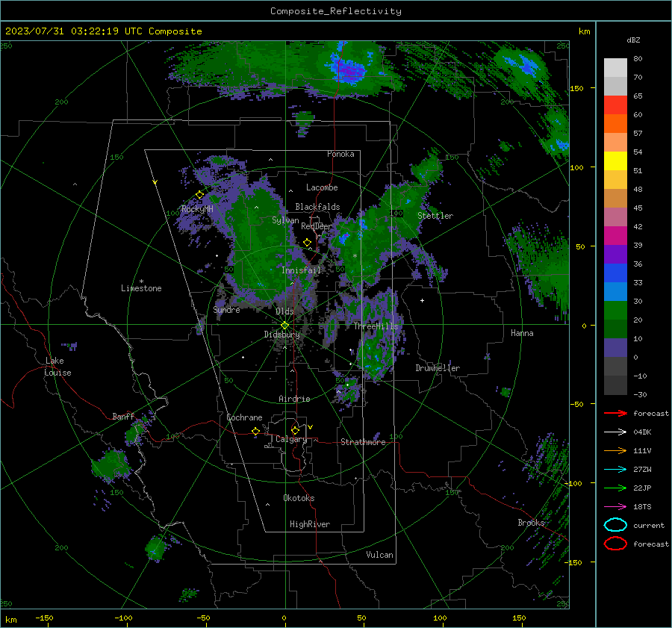Viewport: 672px width, 628px height.
Task: Click the Olds town label
Action: point(284,311)
